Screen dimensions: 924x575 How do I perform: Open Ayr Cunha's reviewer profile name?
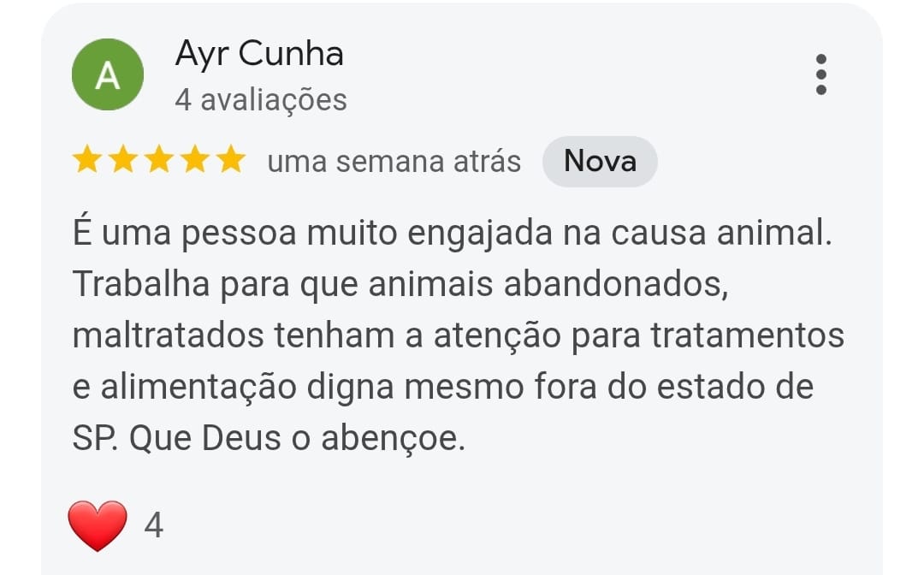259,54
